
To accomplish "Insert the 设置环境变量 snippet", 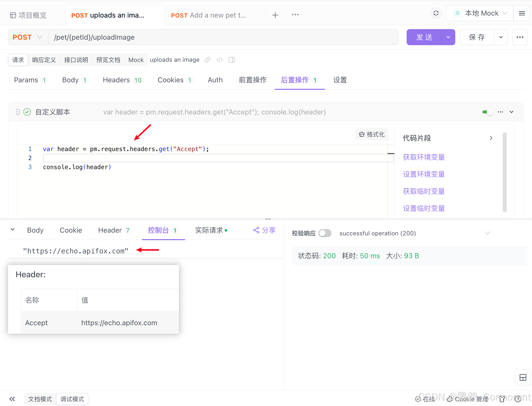I will [424, 174].
